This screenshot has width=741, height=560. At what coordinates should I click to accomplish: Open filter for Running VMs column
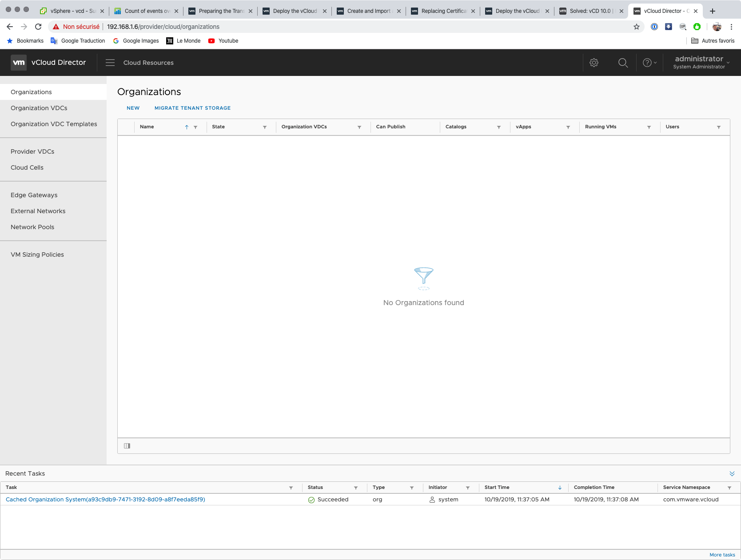(649, 127)
